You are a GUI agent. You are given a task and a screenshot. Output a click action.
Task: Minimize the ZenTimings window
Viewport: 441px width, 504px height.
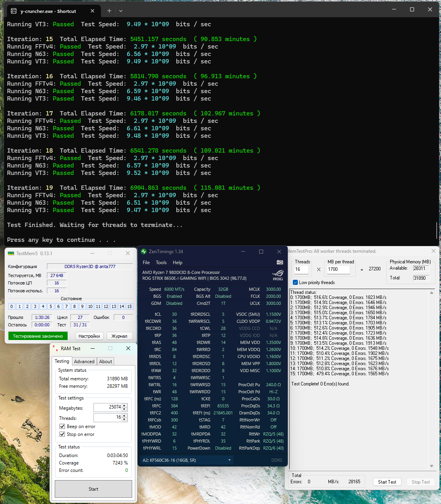click(x=243, y=252)
